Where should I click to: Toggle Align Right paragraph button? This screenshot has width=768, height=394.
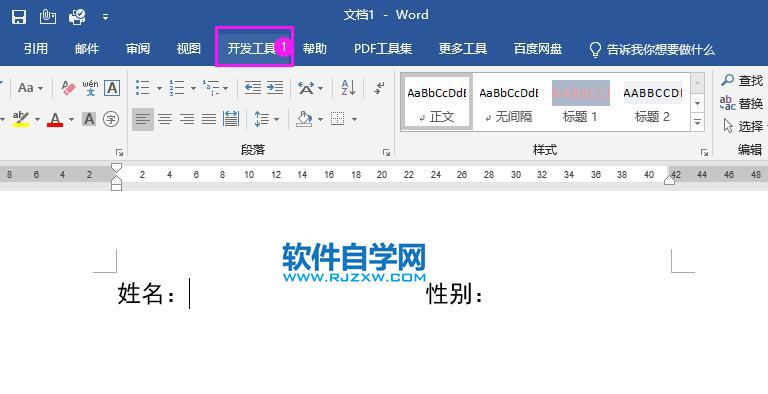(x=187, y=119)
